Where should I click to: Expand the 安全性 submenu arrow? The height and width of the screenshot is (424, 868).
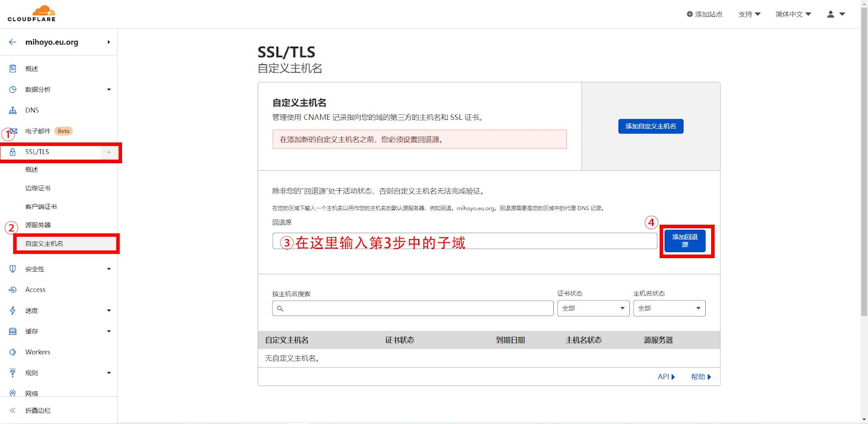(x=108, y=269)
